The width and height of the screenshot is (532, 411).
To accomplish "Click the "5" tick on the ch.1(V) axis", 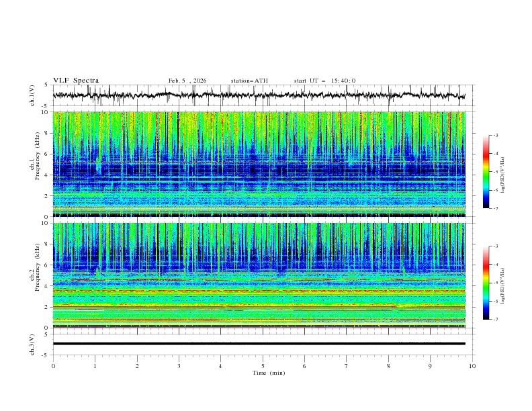I will [46, 85].
